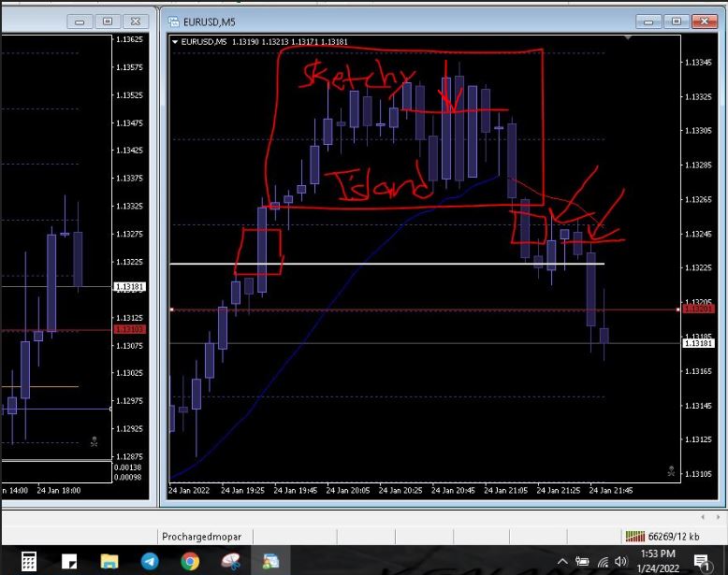Click the chart shift triangle marker at chart top
The width and height of the screenshot is (728, 575).
[628, 37]
